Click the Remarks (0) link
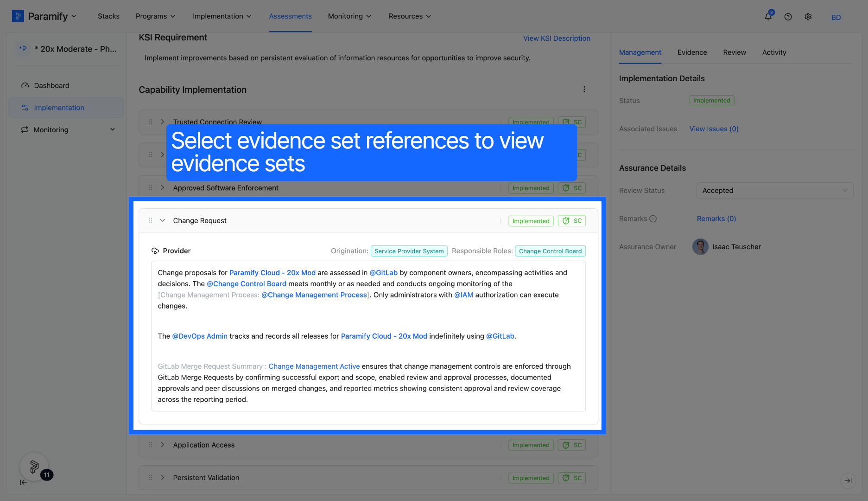 [x=716, y=219]
